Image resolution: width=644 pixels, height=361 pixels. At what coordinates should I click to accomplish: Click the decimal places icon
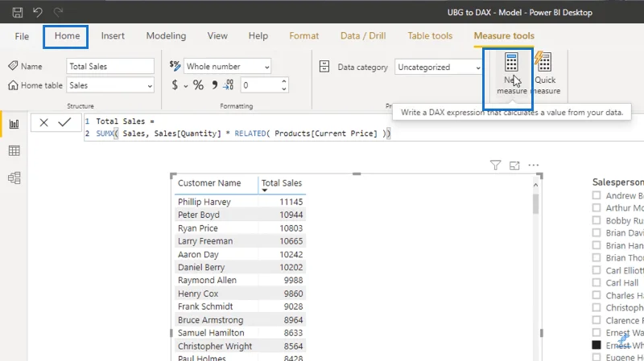click(229, 85)
